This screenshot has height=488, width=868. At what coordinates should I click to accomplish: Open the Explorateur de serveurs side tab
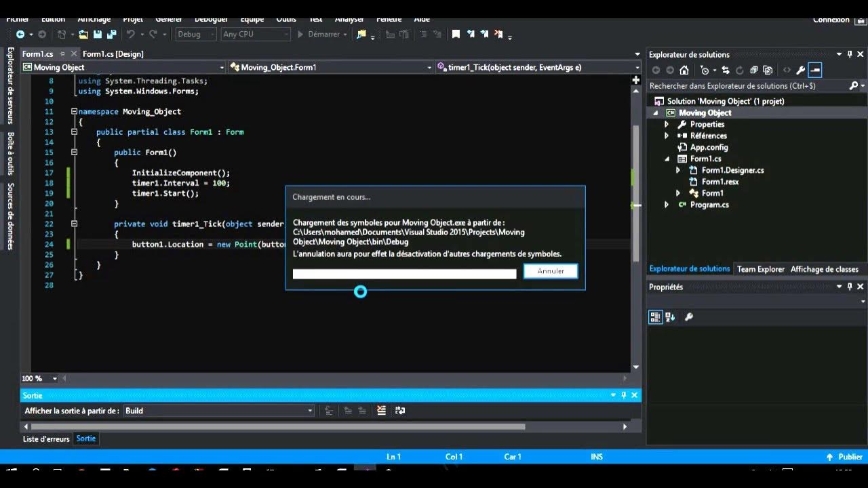point(10,86)
